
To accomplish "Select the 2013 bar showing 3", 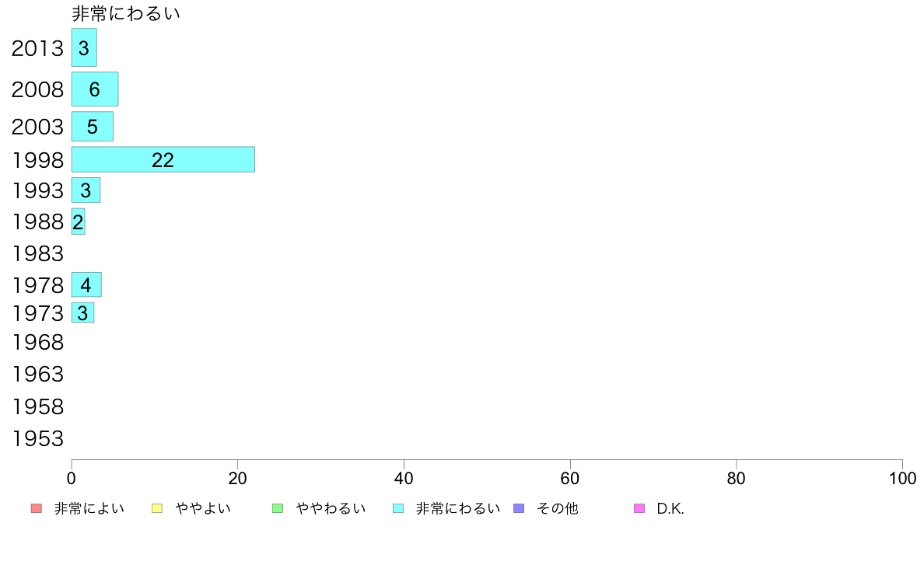I will [84, 47].
